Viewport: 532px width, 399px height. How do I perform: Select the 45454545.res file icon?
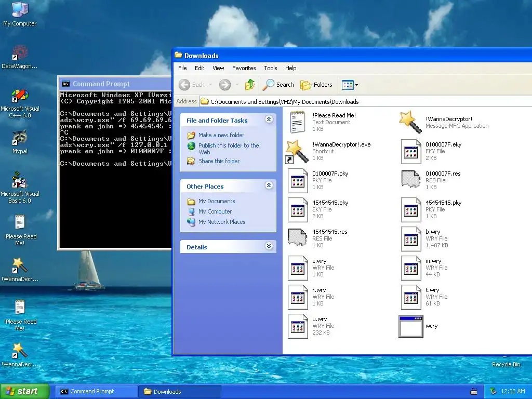click(x=298, y=237)
